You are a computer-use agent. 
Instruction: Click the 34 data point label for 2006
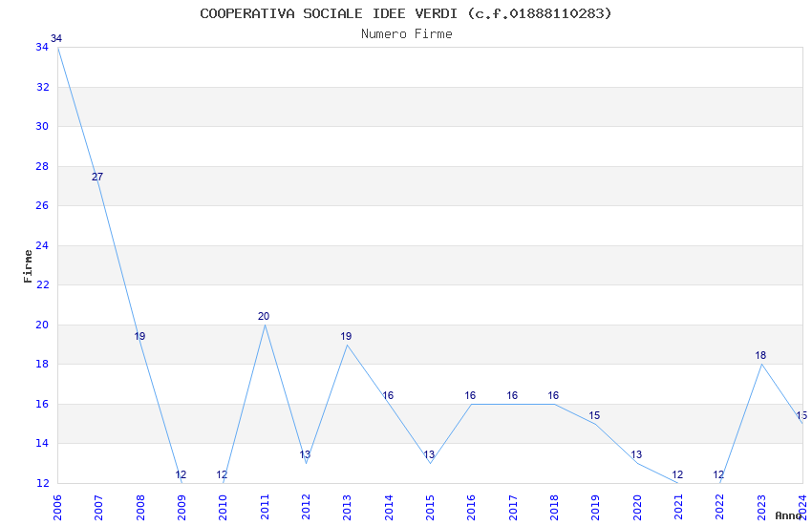click(x=56, y=38)
